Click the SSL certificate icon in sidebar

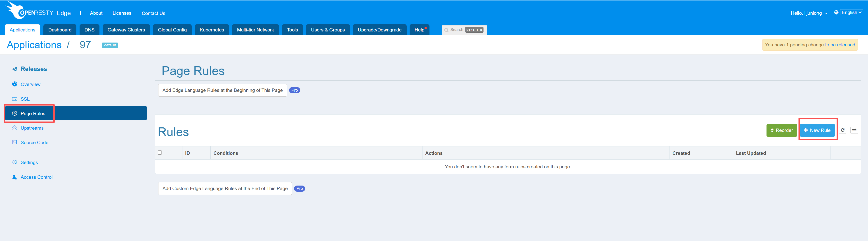click(14, 99)
